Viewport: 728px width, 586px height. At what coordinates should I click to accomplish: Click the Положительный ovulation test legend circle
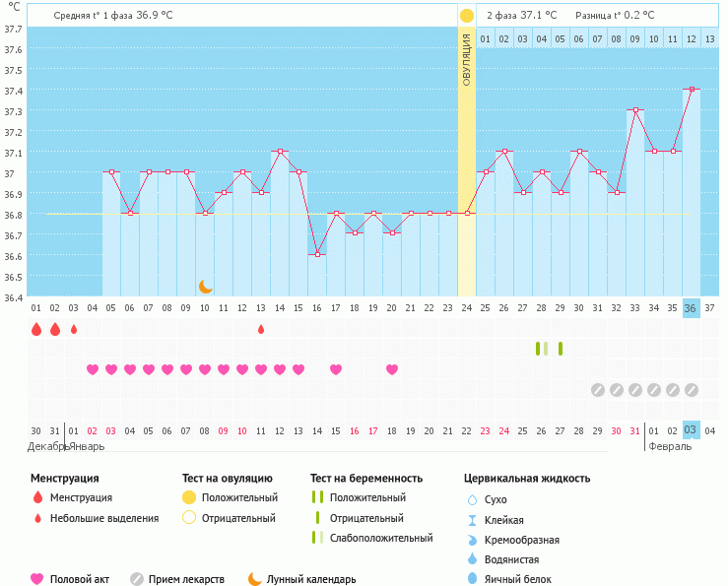coord(189,497)
